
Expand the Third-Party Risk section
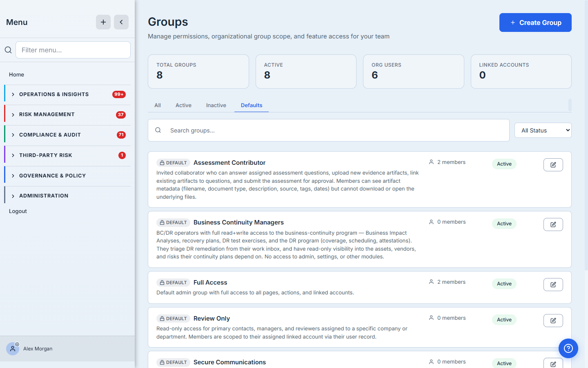click(x=67, y=155)
